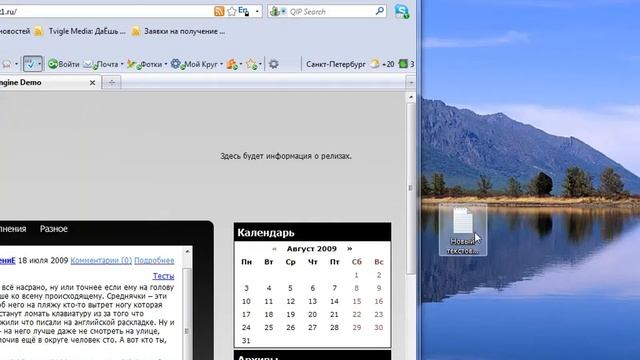The width and height of the screenshot is (640, 360).
Task: Open the QIP search engine selector icon
Action: pyautogui.click(x=278, y=12)
